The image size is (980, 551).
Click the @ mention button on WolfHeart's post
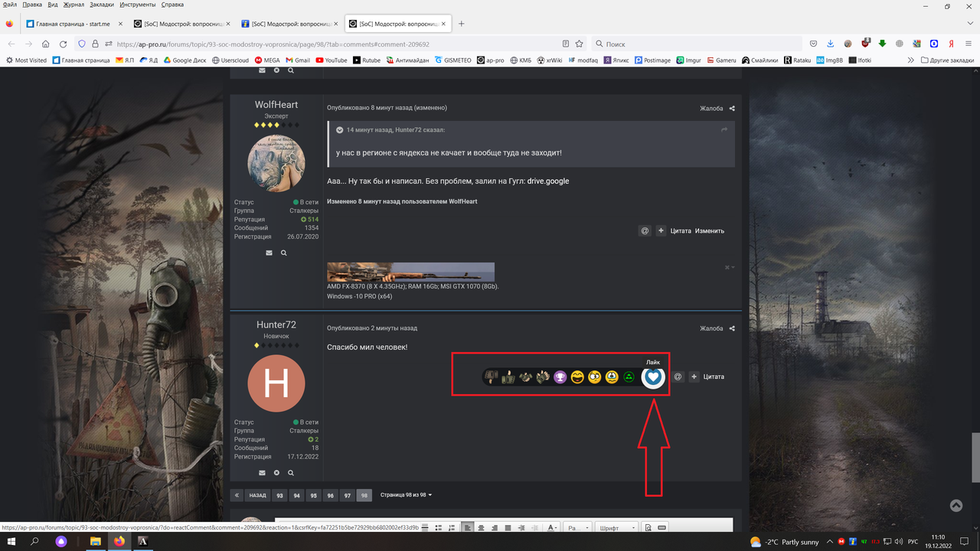coord(645,230)
